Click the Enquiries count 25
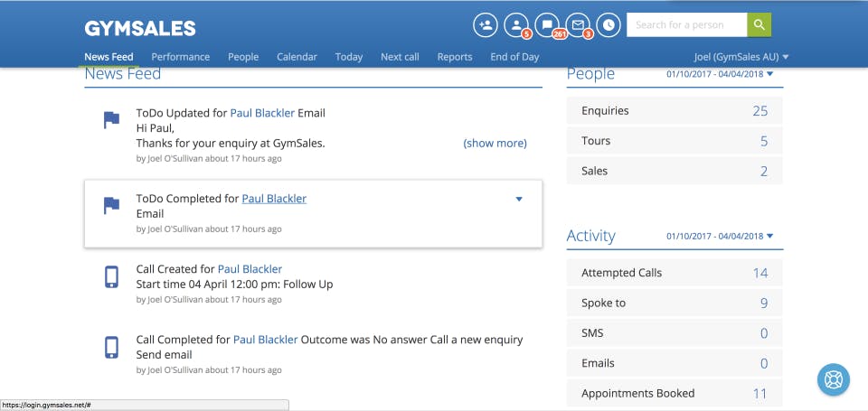This screenshot has height=411, width=868. 760,110
